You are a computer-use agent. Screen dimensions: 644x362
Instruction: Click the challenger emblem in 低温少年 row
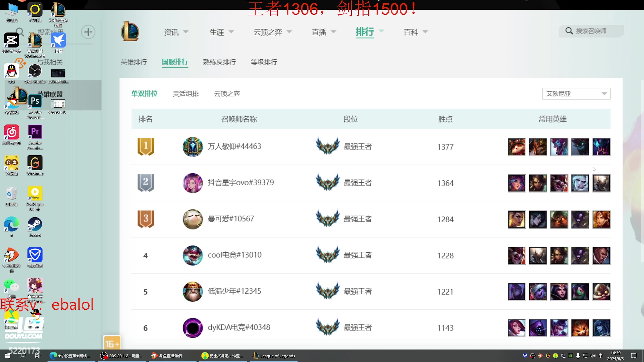coord(328,291)
